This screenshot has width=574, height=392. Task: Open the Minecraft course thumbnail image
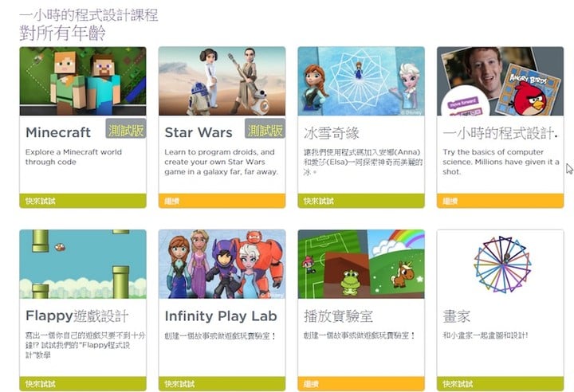tap(83, 81)
